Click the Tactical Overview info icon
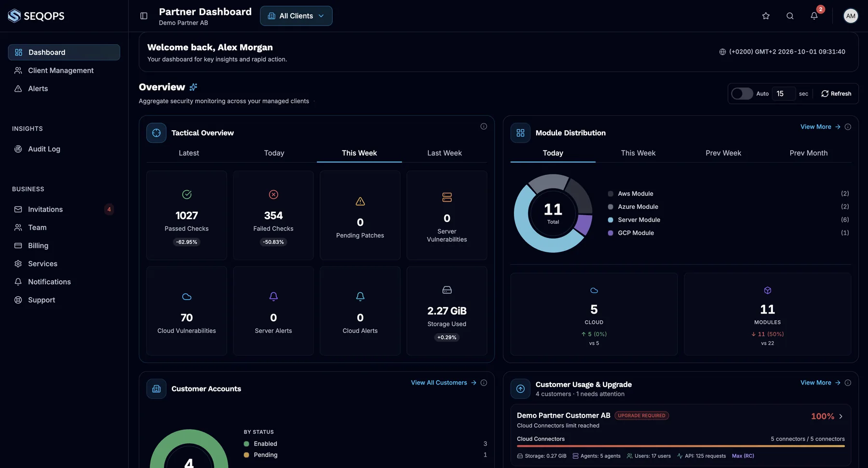Viewport: 868px width, 468px height. (x=484, y=126)
